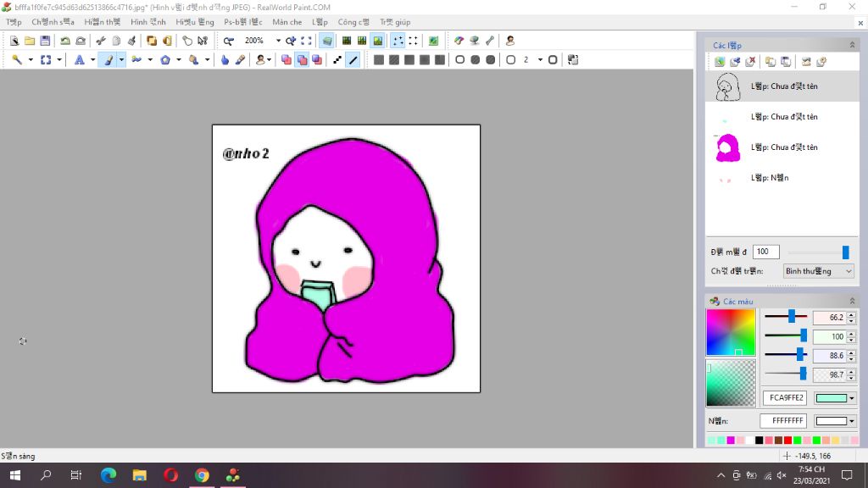Toggle the four-dots selection mode button
This screenshot has height=488, width=868.
[x=413, y=41]
